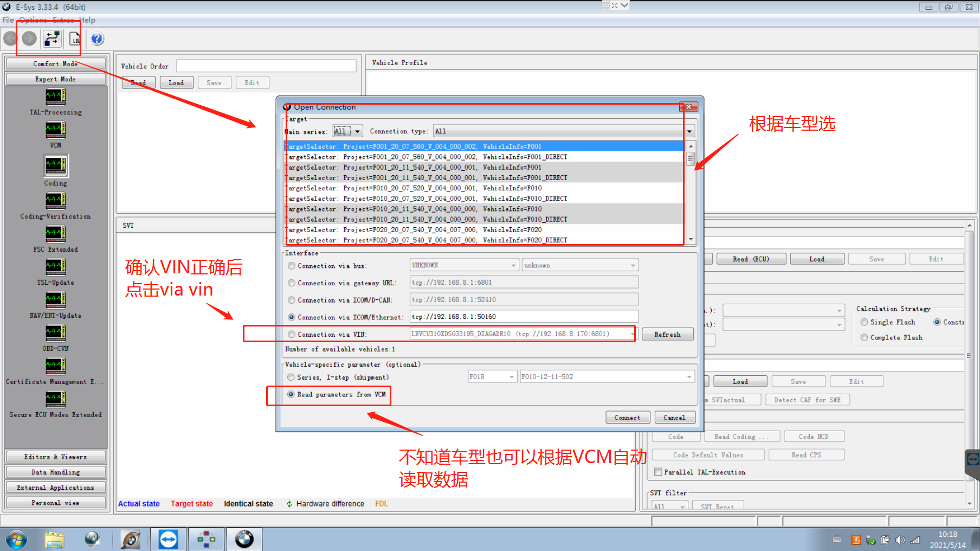The width and height of the screenshot is (980, 551).
Task: Click Cancel in Open Connection dialog
Action: 674,417
